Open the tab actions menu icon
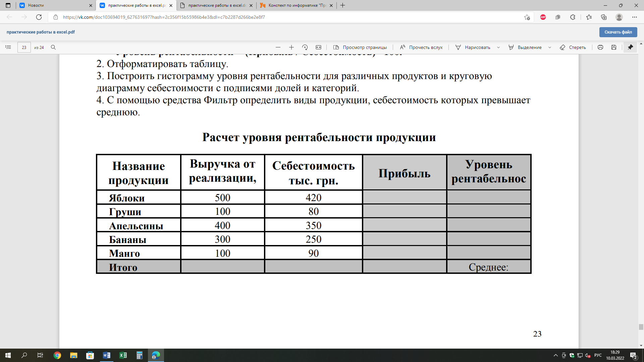The width and height of the screenshot is (644, 362). tap(8, 5)
